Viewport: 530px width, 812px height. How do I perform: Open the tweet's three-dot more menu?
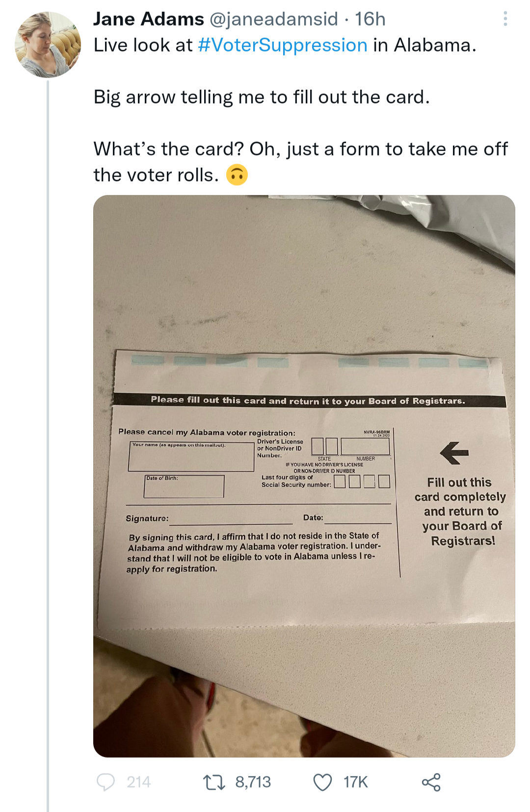tap(505, 19)
